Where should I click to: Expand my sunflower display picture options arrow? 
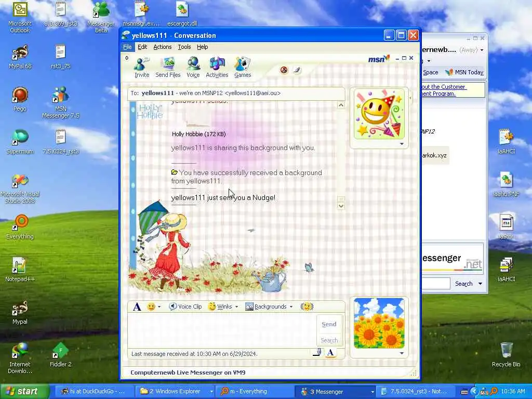pyautogui.click(x=402, y=353)
